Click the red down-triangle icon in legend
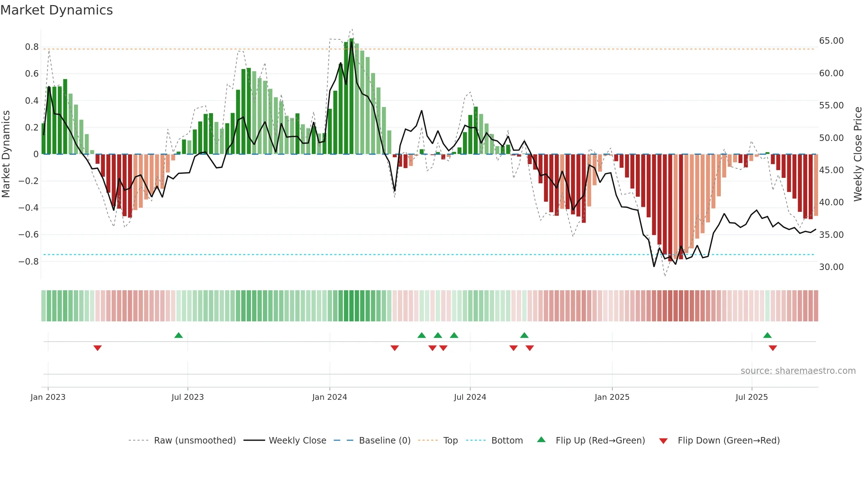The image size is (868, 488). (663, 441)
